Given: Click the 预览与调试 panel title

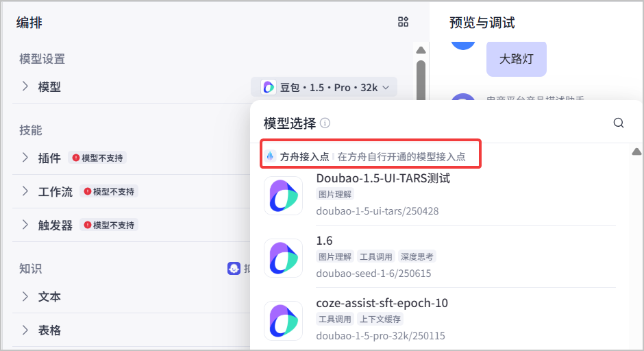Looking at the screenshot, I should click(482, 23).
